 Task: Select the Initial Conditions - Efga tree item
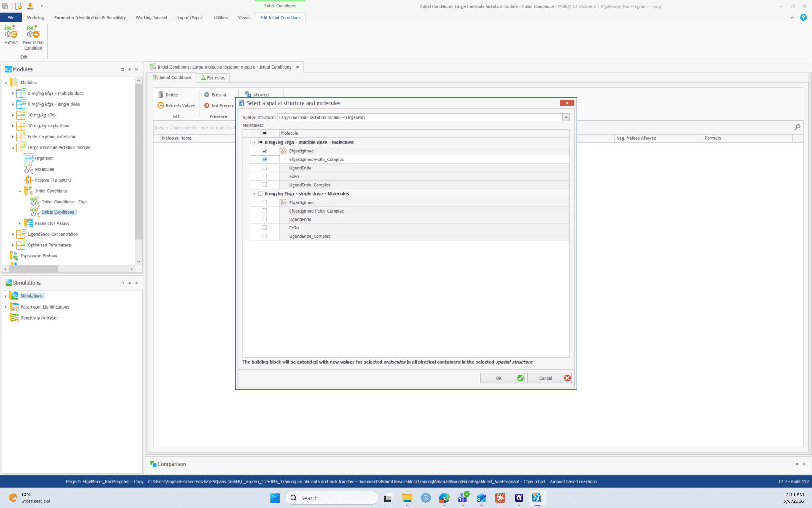coord(64,202)
